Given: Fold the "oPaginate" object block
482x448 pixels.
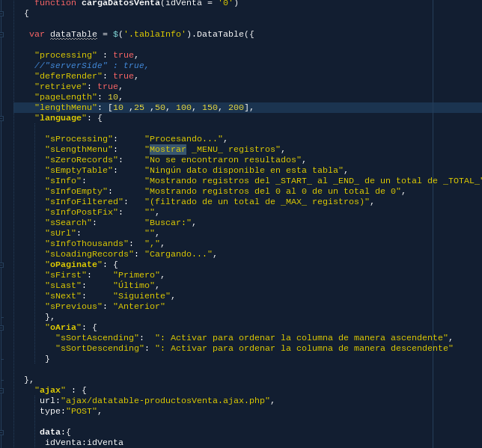Looking at the screenshot, I should 1,265.
